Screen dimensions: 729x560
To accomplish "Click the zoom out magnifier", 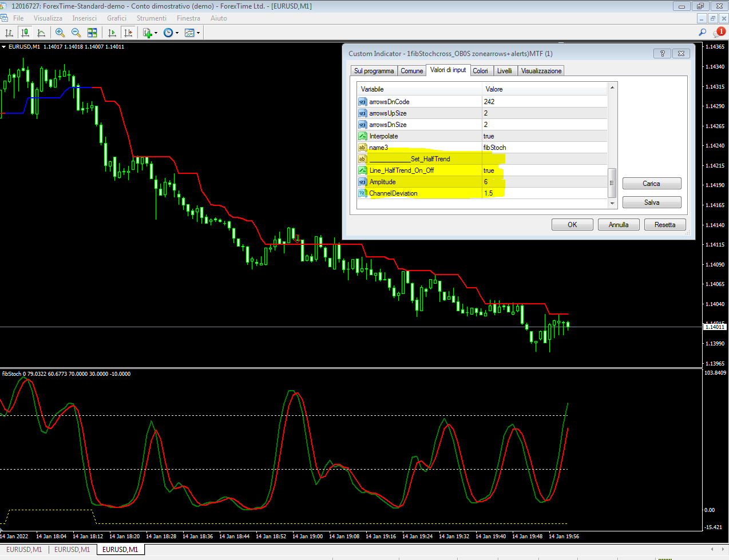I will click(x=76, y=33).
